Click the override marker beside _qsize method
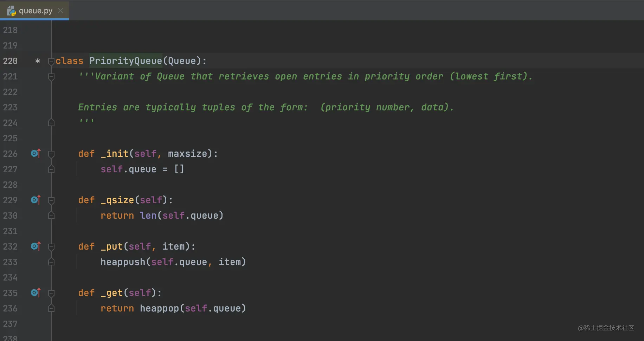 click(36, 200)
